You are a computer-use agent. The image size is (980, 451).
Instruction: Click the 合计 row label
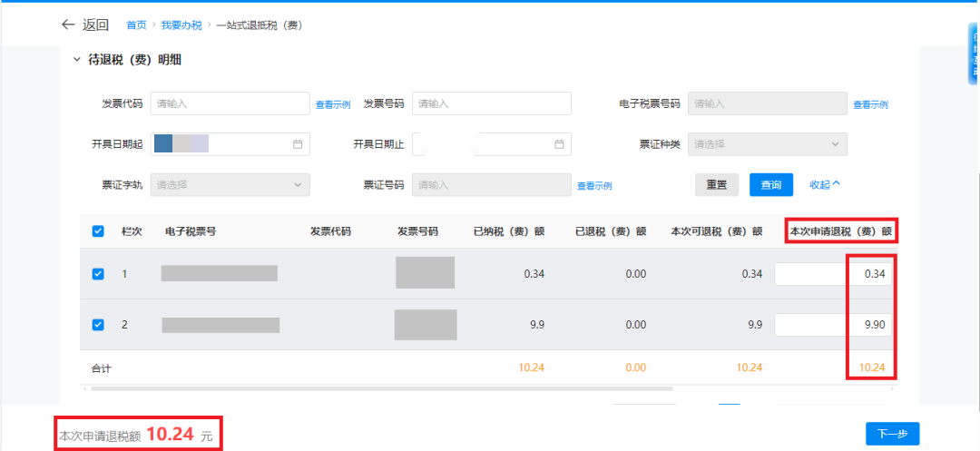[x=102, y=368]
